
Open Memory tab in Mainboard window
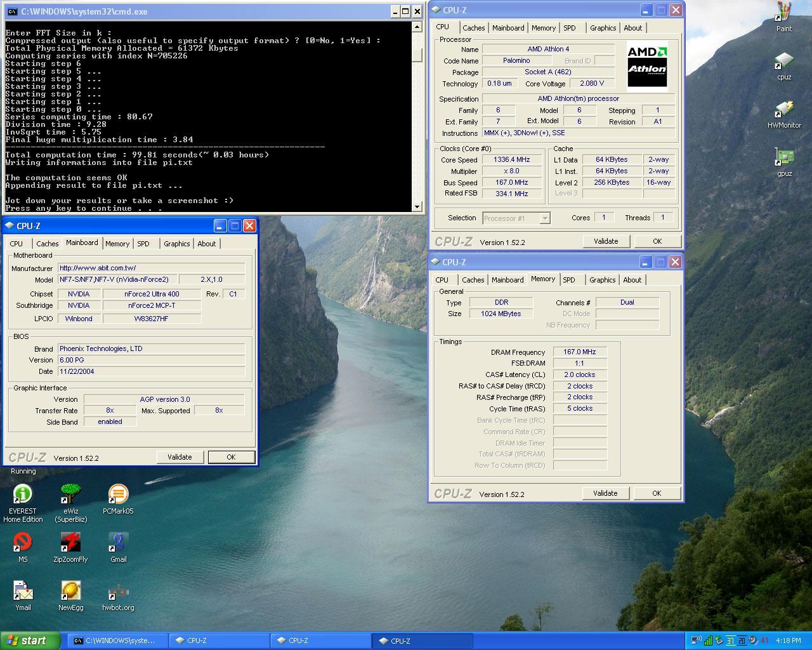pos(117,244)
